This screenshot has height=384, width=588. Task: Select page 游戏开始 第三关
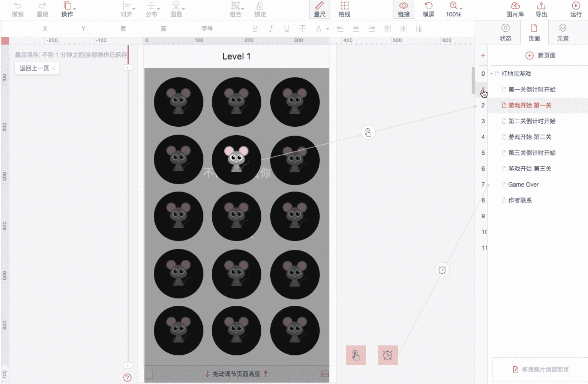coord(538,169)
